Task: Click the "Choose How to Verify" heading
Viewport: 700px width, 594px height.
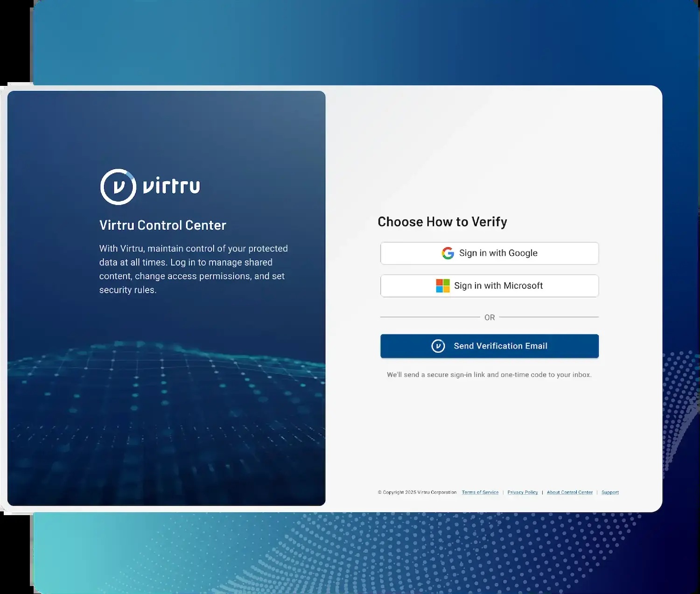Action: (442, 222)
